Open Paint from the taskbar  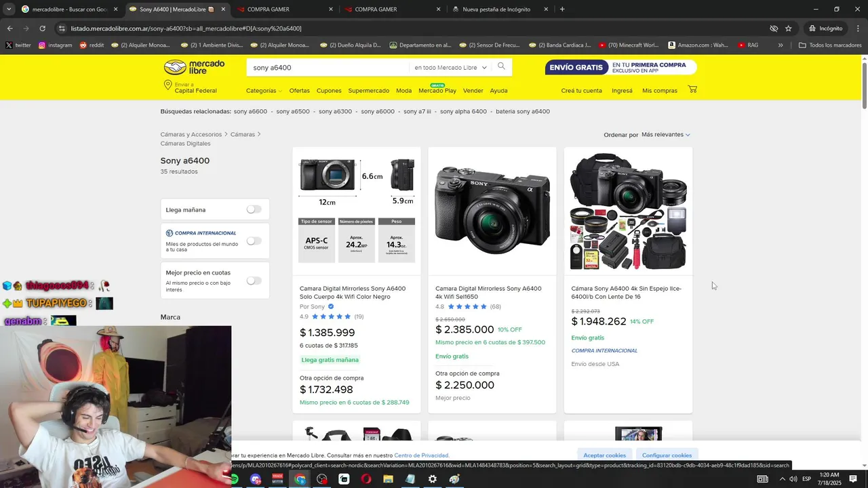click(454, 479)
